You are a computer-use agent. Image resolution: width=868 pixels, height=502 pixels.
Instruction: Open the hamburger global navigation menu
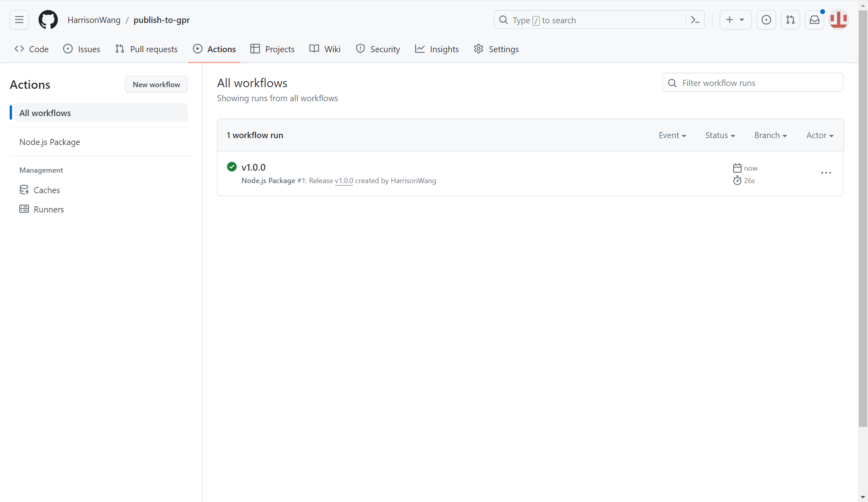tap(19, 20)
